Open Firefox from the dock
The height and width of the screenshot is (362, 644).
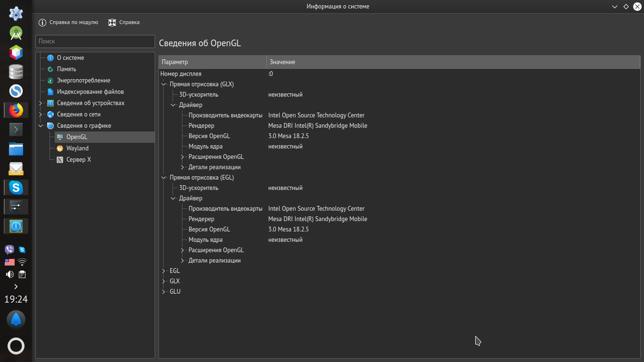click(x=16, y=110)
